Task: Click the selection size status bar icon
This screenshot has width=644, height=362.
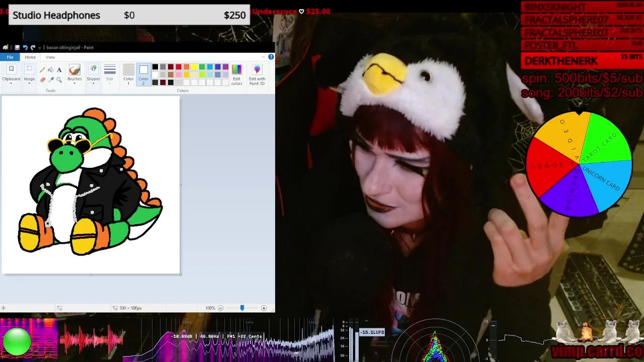Action: pos(59,308)
